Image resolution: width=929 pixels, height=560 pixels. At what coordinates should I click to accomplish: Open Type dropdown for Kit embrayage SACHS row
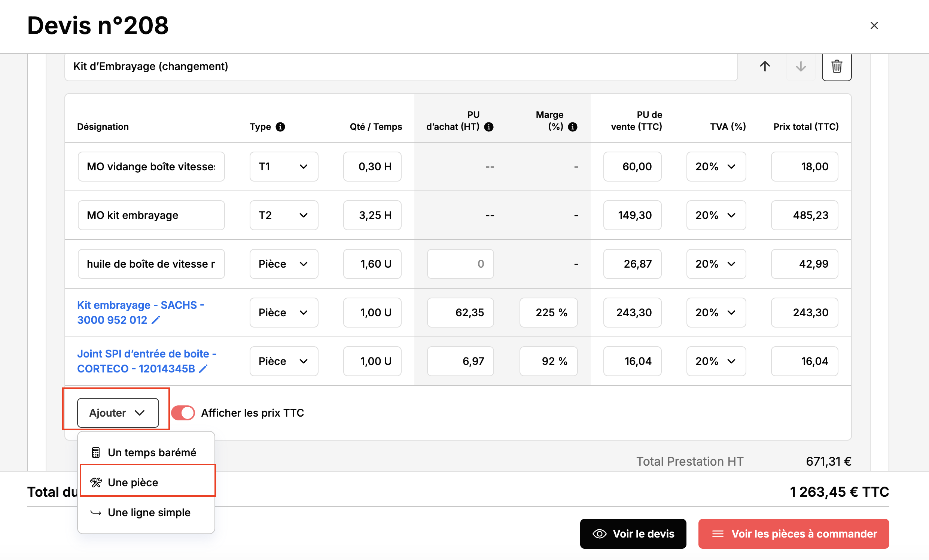283,313
